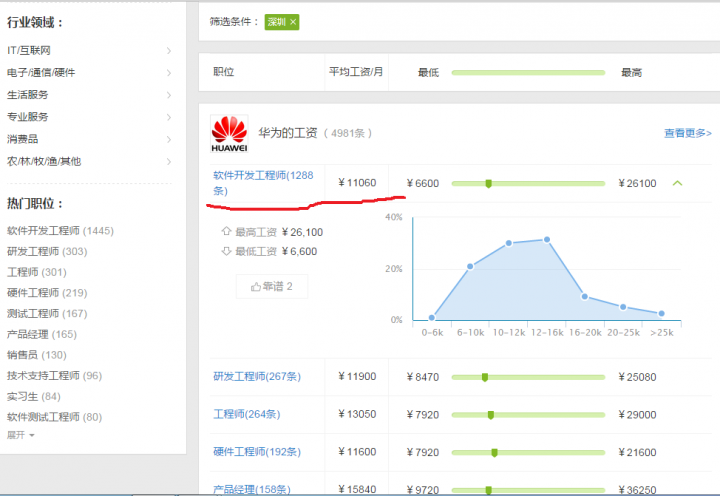Select hot position 测试工程师 (167)
The width and height of the screenshot is (720, 496).
(47, 313)
